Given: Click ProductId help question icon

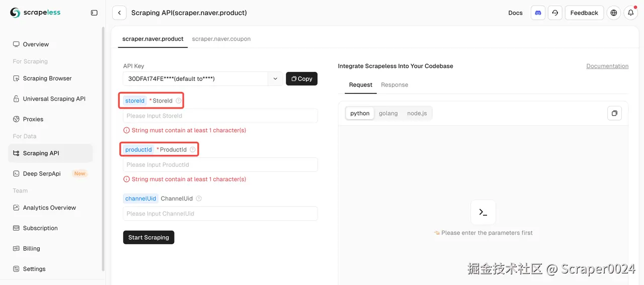Looking at the screenshot, I should click(x=193, y=149).
